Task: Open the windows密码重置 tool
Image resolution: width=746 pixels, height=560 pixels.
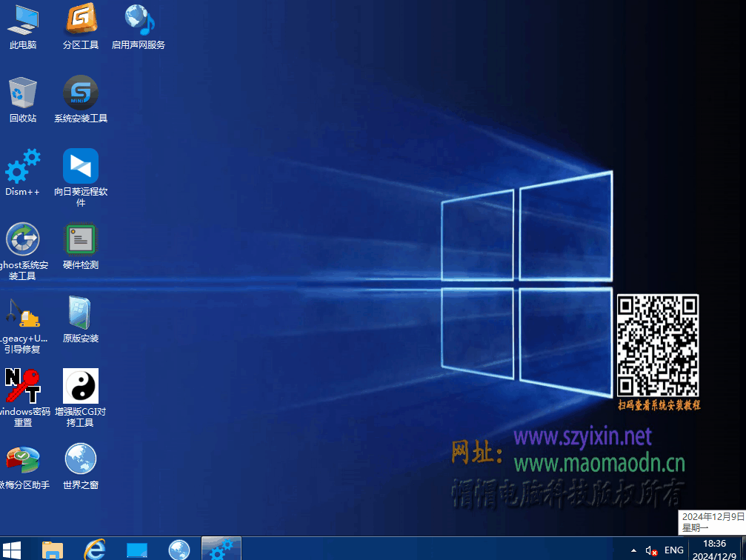Action: (x=23, y=387)
